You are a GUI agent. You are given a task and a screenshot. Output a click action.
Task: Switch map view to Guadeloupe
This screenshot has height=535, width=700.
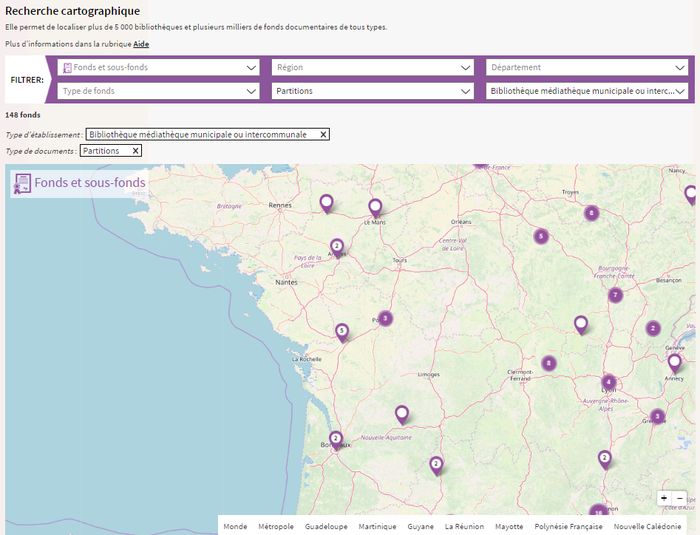pos(325,526)
